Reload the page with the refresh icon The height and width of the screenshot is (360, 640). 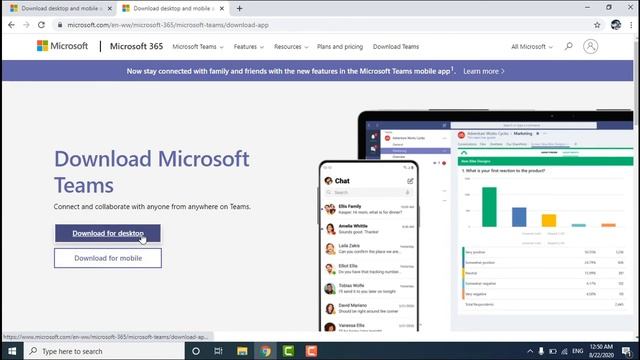pyautogui.click(x=41, y=25)
